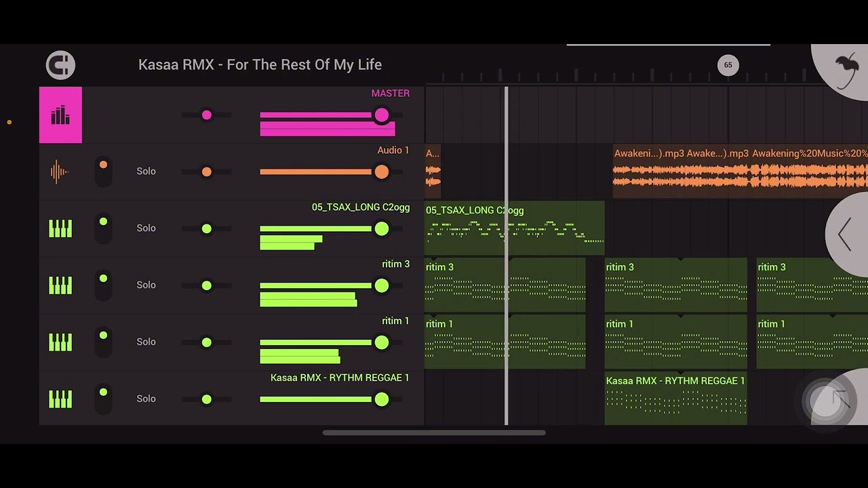Screen dimensions: 868x488
Task: Set the master volume slider handle
Action: click(x=382, y=115)
